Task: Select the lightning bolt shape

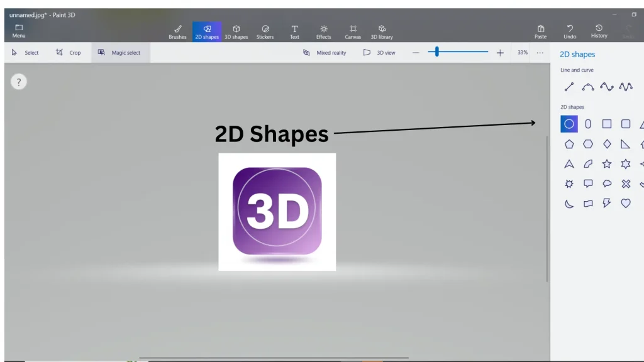Action: point(606,203)
